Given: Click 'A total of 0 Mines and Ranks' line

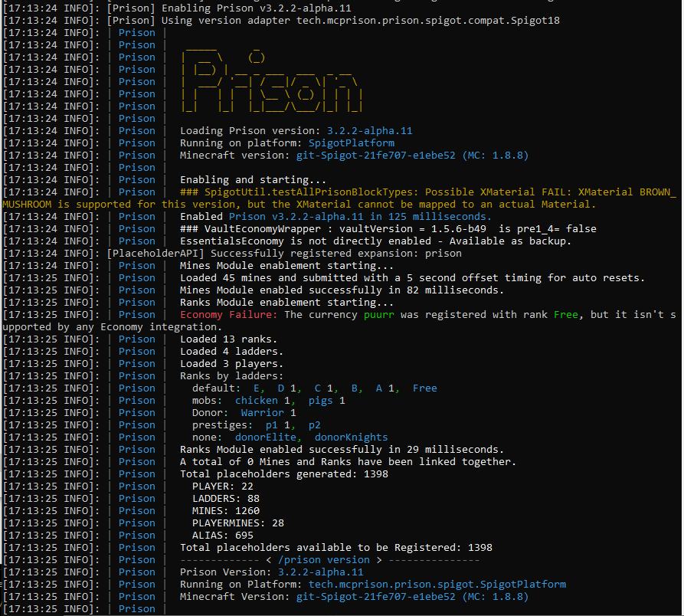Looking at the screenshot, I should tap(348, 461).
